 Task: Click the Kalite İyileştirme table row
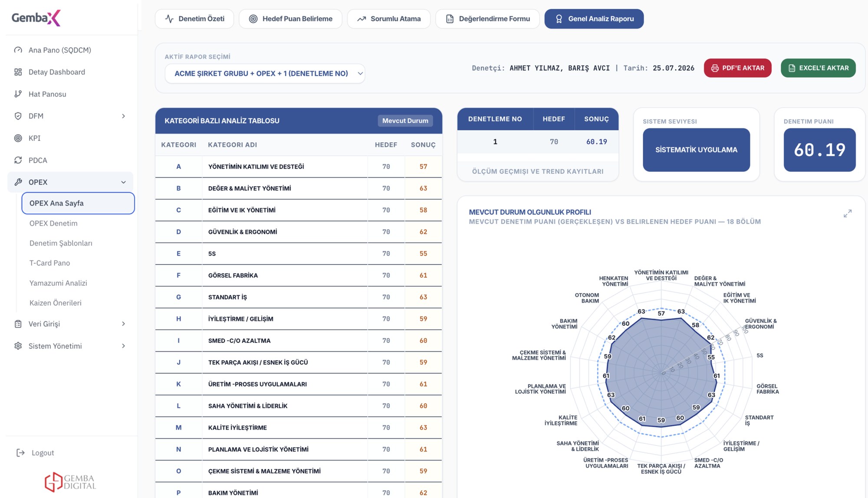coord(299,428)
